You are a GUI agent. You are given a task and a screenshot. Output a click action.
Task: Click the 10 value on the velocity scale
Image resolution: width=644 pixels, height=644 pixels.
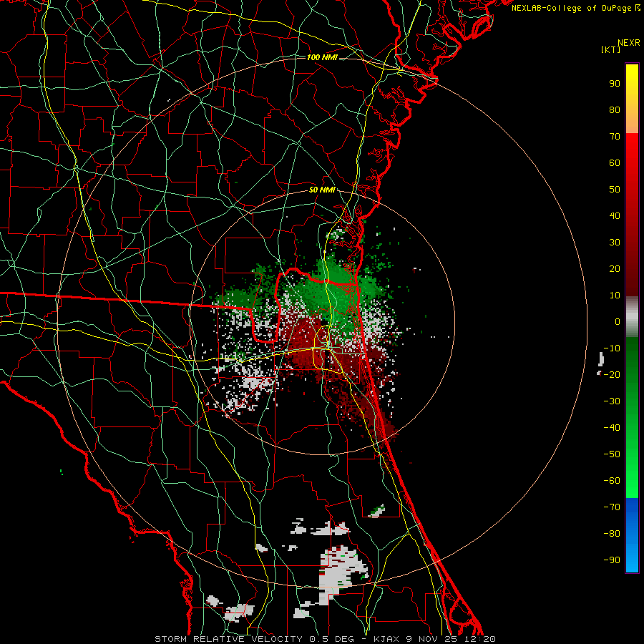coord(615,296)
